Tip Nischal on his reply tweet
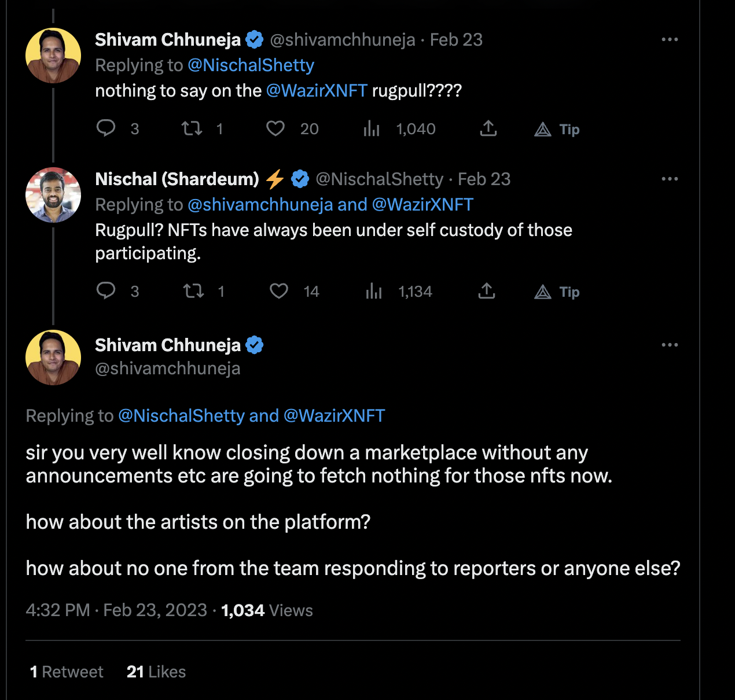 (557, 292)
